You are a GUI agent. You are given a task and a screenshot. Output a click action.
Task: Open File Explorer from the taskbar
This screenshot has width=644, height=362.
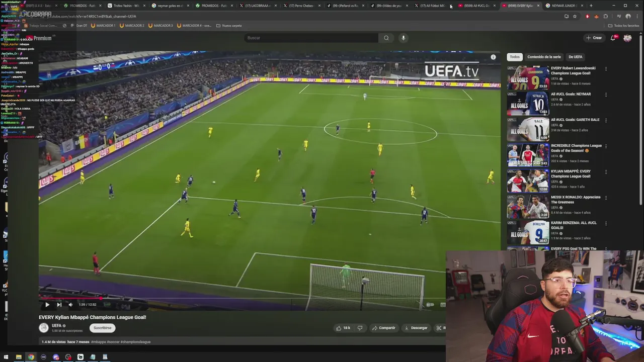19,357
